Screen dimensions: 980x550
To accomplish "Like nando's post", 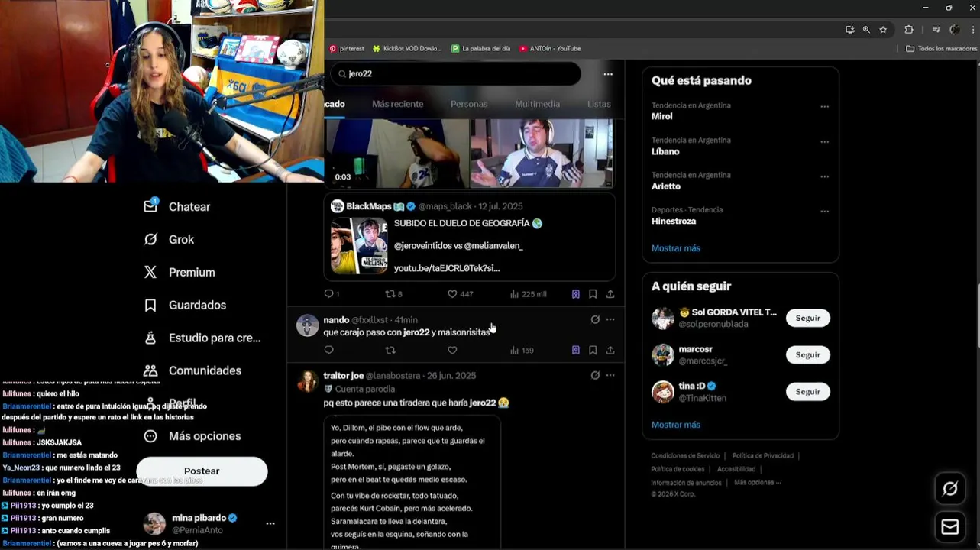I will pyautogui.click(x=452, y=350).
